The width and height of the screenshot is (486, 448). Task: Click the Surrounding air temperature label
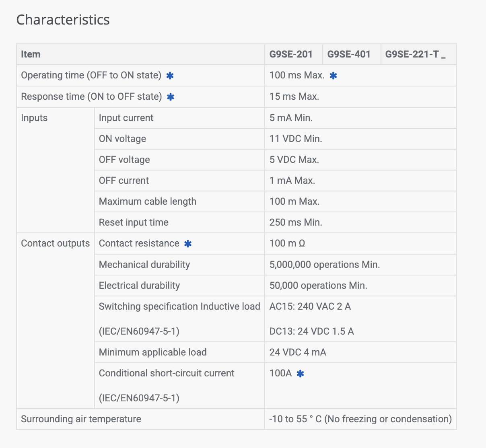[x=81, y=419]
